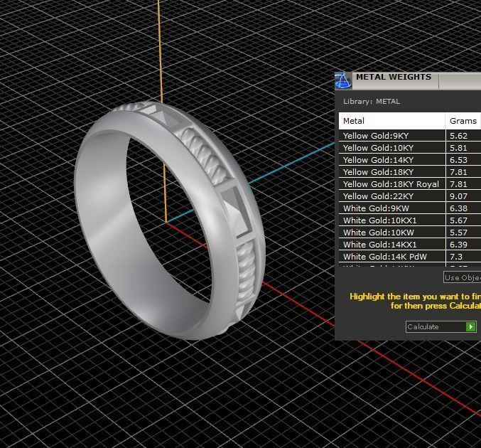Image resolution: width=481 pixels, height=448 pixels.
Task: Select the Yellow Gold:18KY Royal row
Action: point(410,184)
